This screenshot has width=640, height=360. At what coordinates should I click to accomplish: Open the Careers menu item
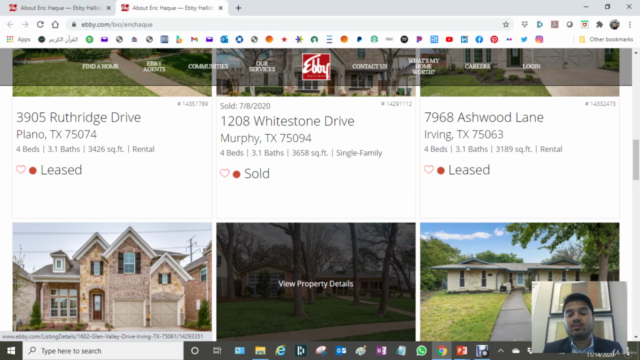click(477, 66)
